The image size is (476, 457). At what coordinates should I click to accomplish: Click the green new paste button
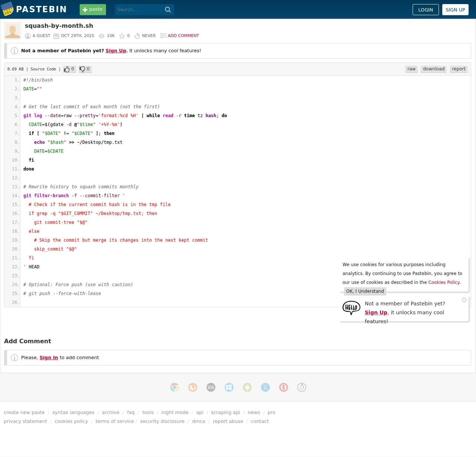point(93,10)
